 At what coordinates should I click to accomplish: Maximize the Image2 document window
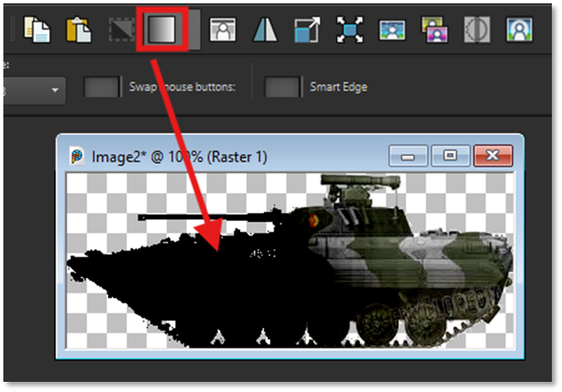pyautogui.click(x=451, y=156)
